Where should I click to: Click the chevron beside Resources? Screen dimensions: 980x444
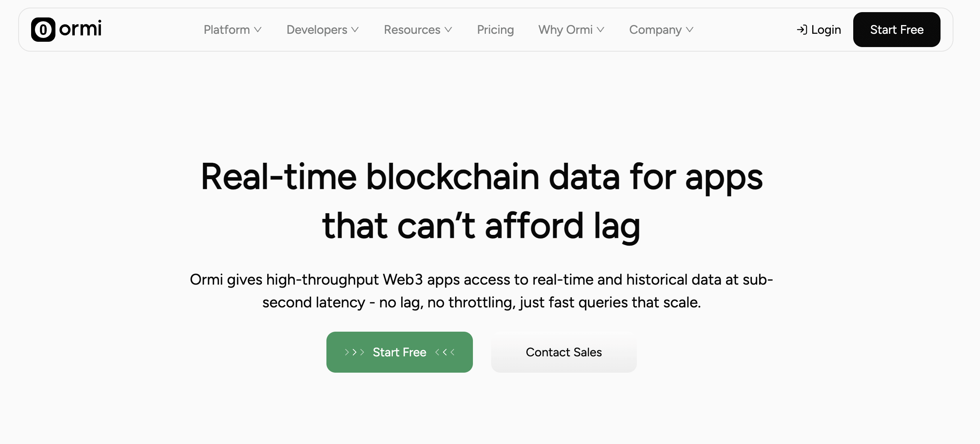tap(448, 30)
